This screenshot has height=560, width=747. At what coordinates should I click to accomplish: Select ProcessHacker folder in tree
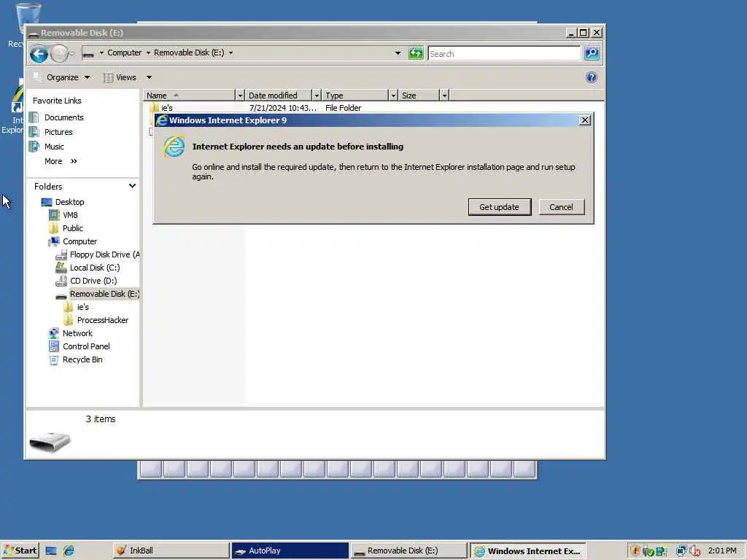102,320
